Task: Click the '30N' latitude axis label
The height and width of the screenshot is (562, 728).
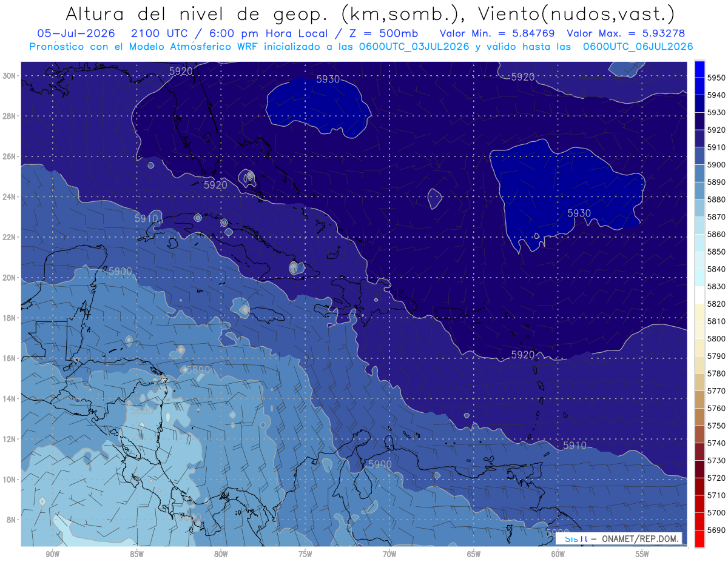Action: (x=8, y=76)
